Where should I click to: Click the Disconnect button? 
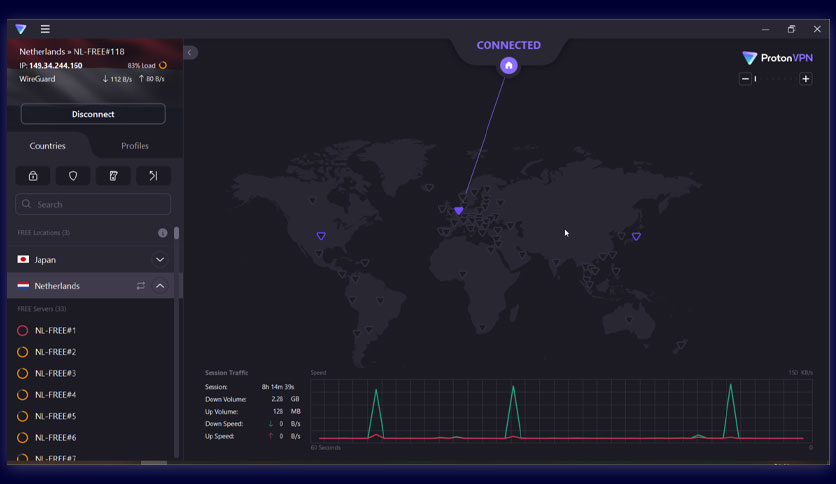93,114
